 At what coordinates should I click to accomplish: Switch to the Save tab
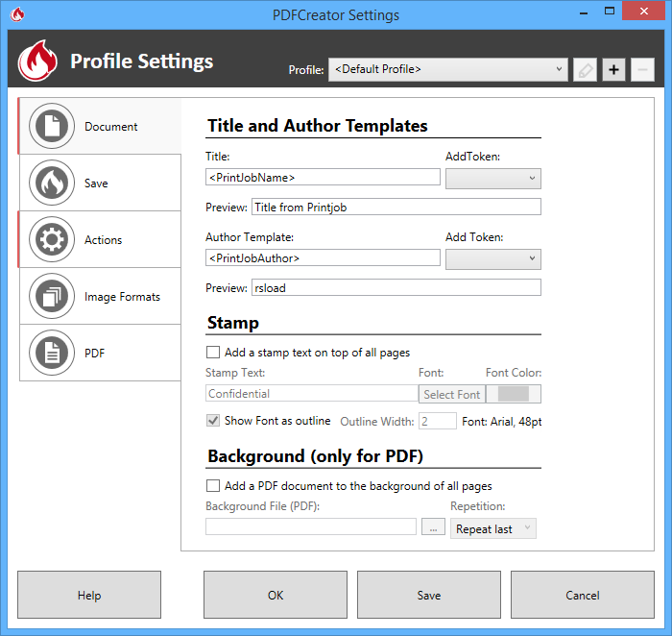click(x=100, y=183)
